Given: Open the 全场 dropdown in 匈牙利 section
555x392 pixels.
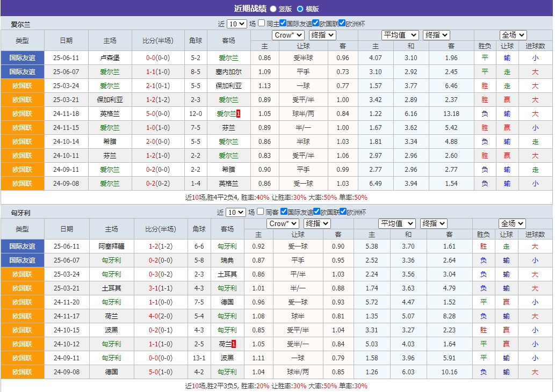Looking at the screenshot, I should [x=512, y=223].
